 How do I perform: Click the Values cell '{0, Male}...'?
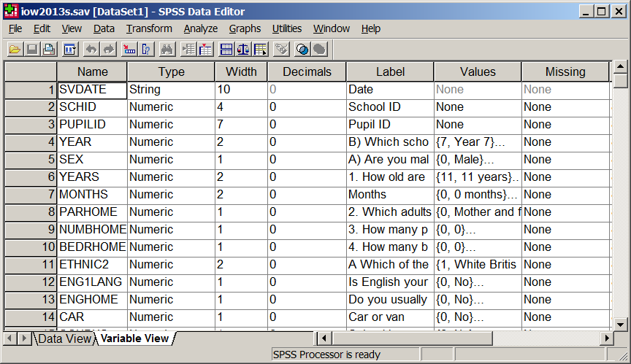(478, 160)
